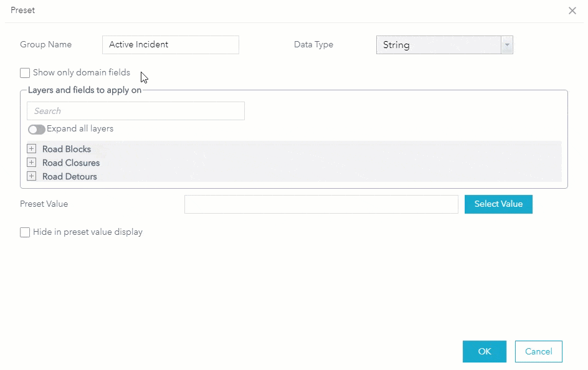Viewport: 588px width, 370px height.
Task: Click the Show only domain fields label
Action: tap(82, 73)
